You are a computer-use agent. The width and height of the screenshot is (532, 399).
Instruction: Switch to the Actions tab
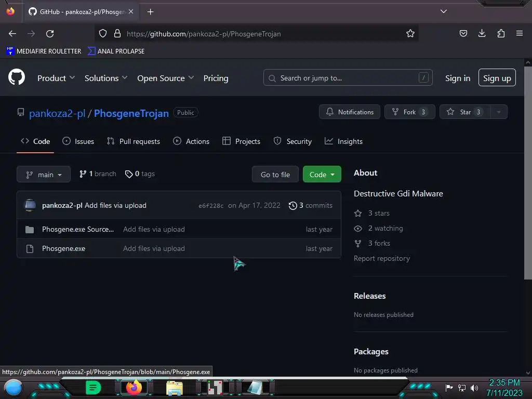click(191, 141)
